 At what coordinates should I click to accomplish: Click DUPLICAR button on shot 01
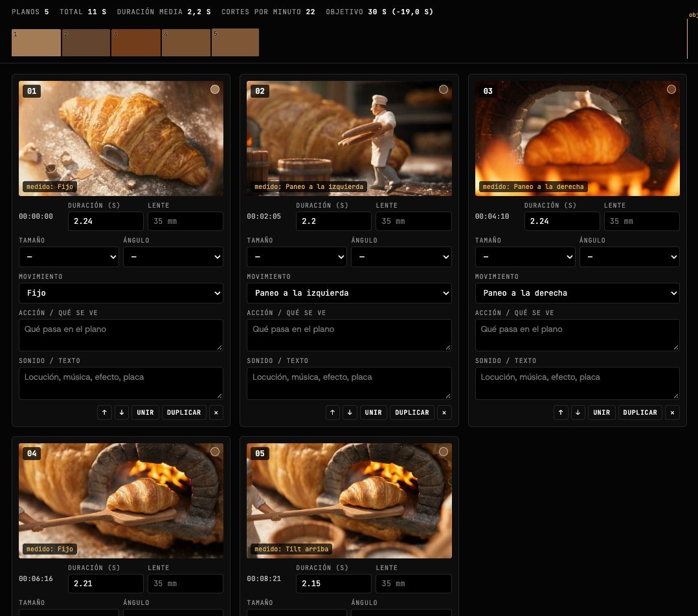click(x=184, y=412)
